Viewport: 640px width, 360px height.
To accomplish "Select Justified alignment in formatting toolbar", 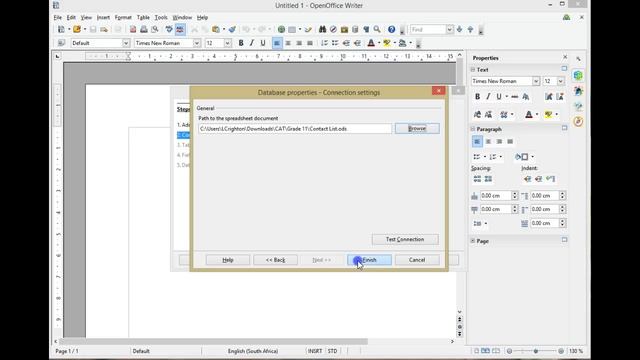I will click(310, 43).
